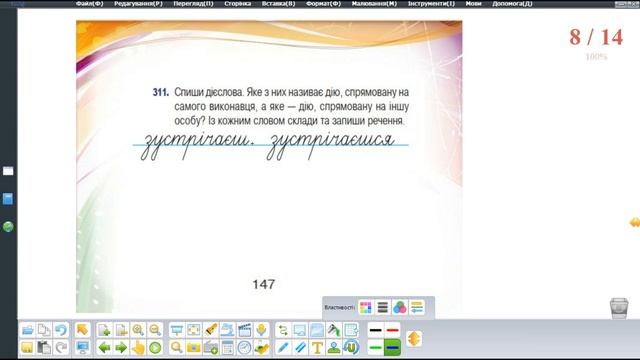Click the green play button

pyautogui.click(x=155, y=348)
